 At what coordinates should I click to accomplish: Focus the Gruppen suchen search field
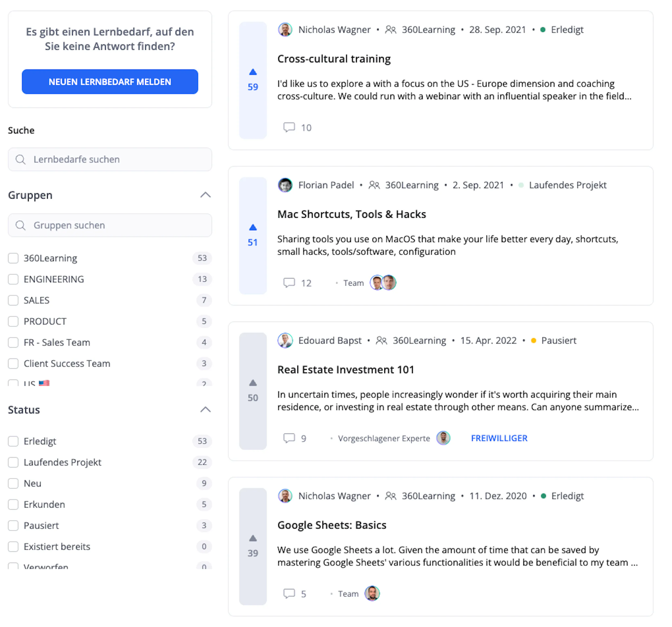(110, 225)
